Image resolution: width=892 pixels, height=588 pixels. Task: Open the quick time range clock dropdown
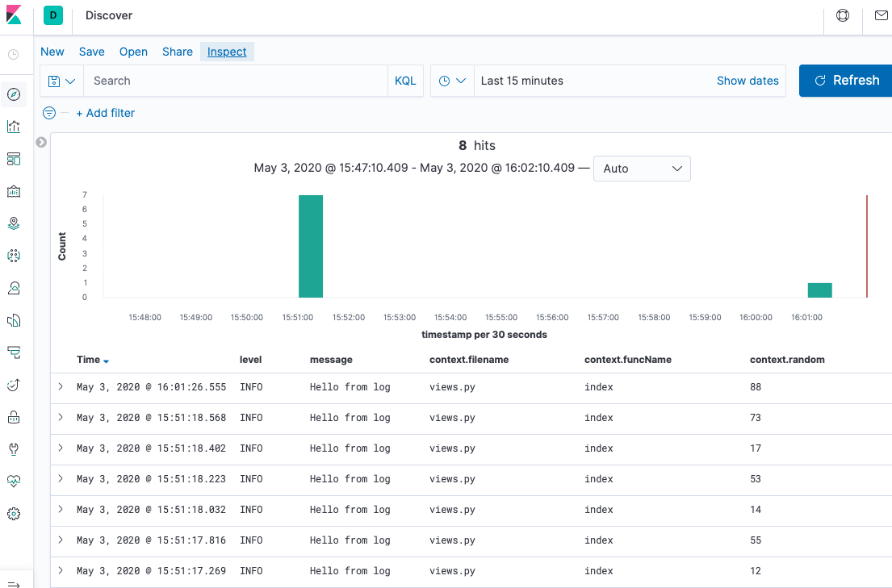(452, 81)
